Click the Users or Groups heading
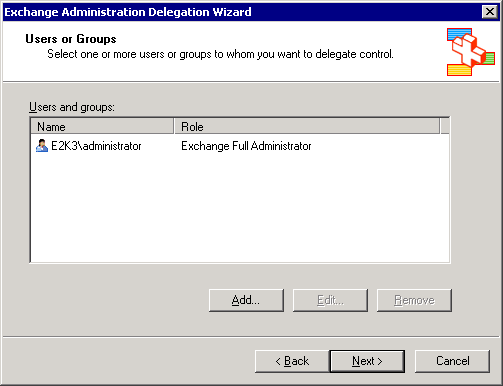The image size is (503, 386). 71,39
